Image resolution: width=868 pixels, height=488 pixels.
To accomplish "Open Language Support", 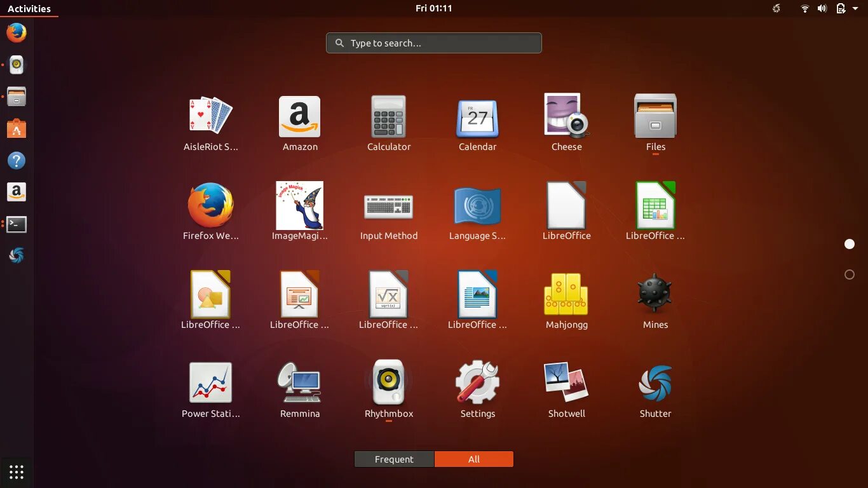I will (478, 213).
